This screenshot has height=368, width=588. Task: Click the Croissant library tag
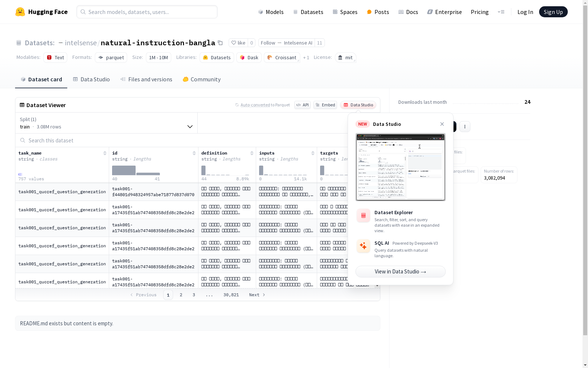tap(282, 57)
